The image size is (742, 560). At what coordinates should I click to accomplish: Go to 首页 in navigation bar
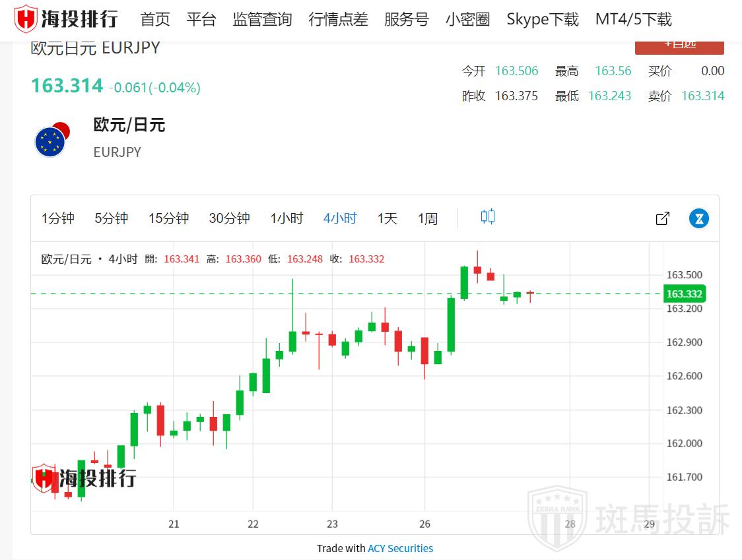pyautogui.click(x=155, y=19)
